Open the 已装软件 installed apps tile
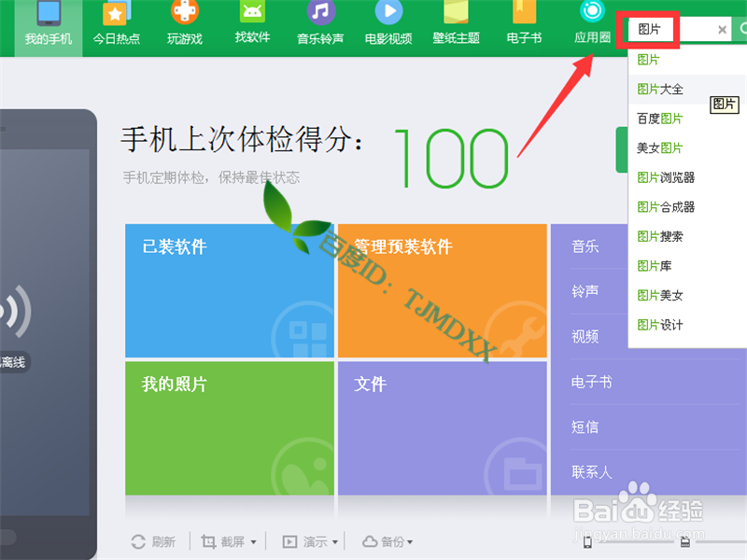 (229, 289)
